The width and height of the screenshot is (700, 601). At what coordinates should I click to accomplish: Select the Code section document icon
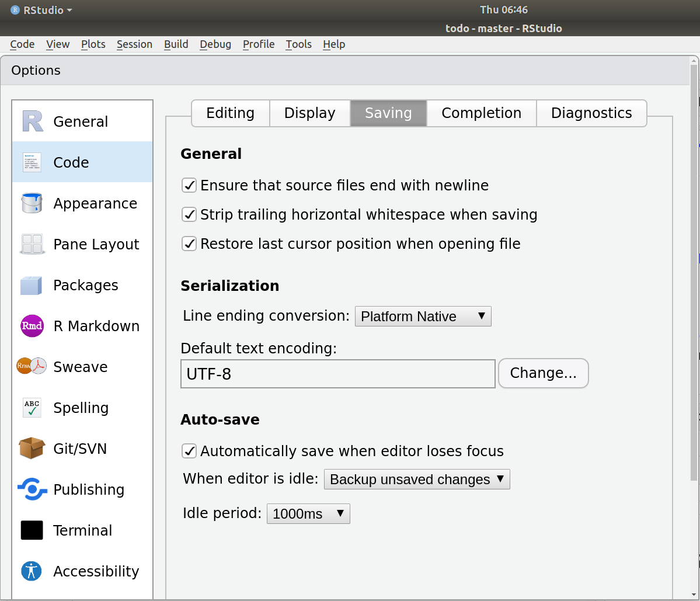32,162
